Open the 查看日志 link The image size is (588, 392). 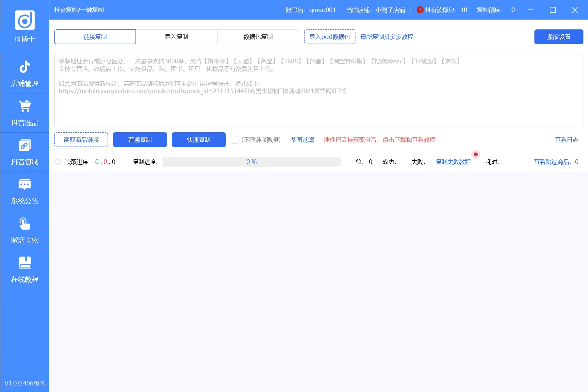[x=567, y=140]
